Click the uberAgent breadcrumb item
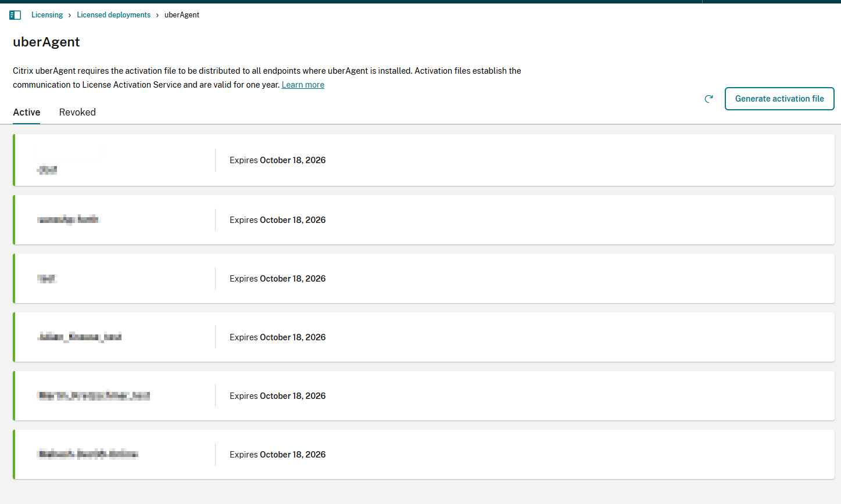841x504 pixels. tap(181, 15)
